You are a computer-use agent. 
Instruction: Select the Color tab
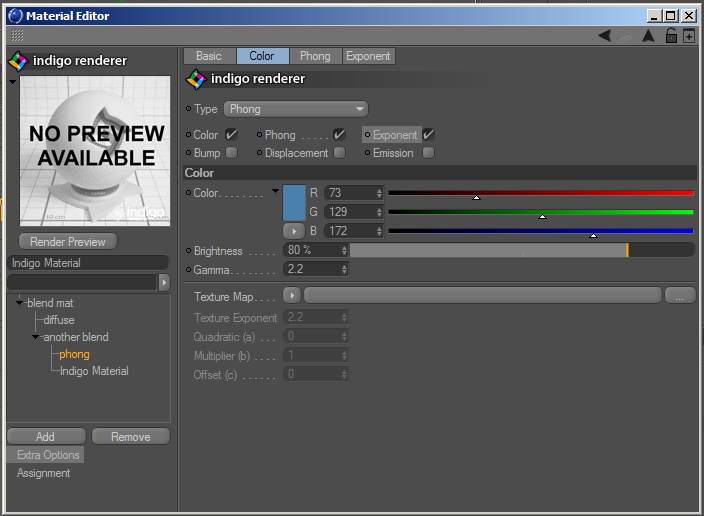click(x=262, y=56)
